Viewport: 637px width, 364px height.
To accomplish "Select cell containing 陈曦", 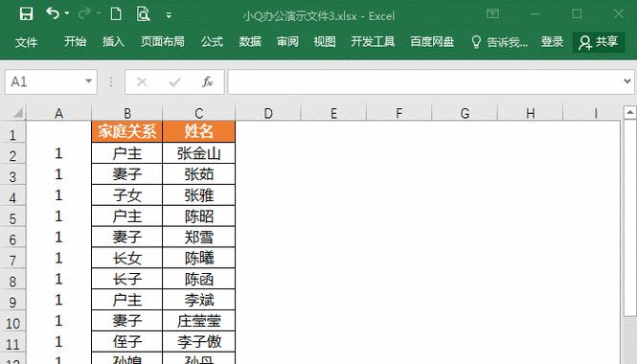I will [199, 258].
